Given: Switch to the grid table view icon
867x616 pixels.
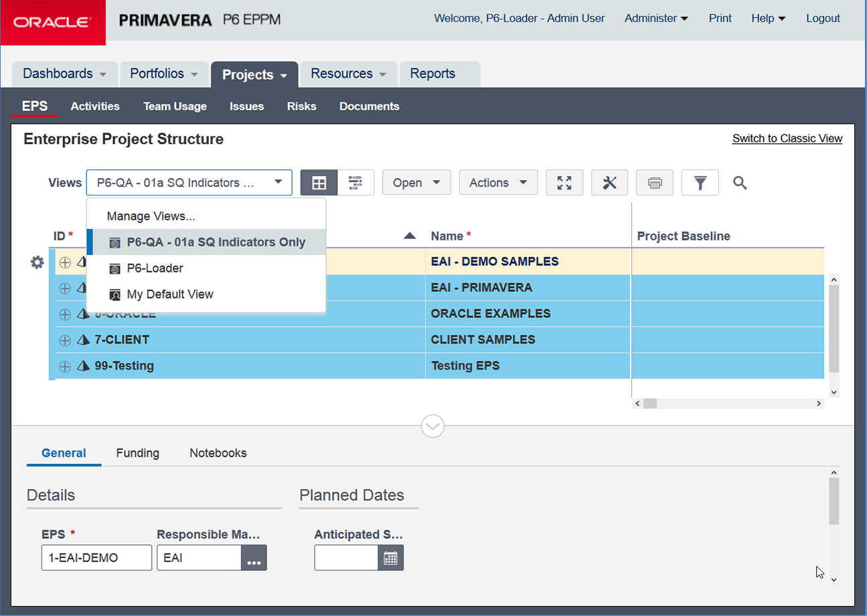Looking at the screenshot, I should (x=319, y=183).
